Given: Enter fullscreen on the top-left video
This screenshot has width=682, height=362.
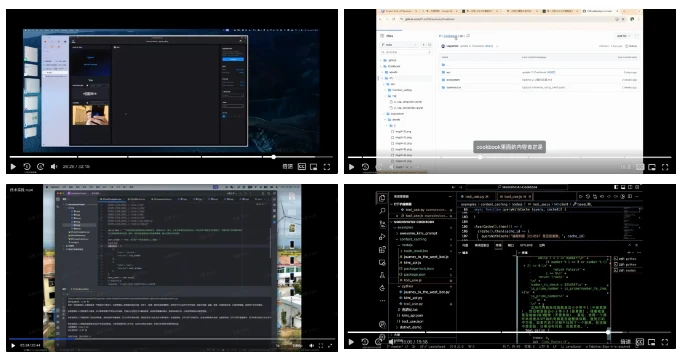Looking at the screenshot, I should (x=327, y=167).
